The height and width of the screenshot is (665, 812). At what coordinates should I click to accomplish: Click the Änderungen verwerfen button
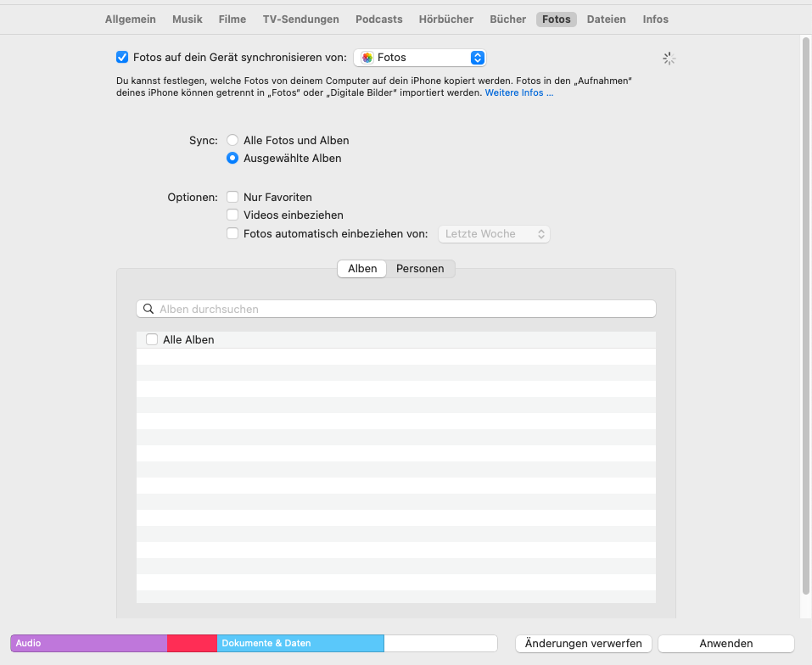click(x=583, y=643)
